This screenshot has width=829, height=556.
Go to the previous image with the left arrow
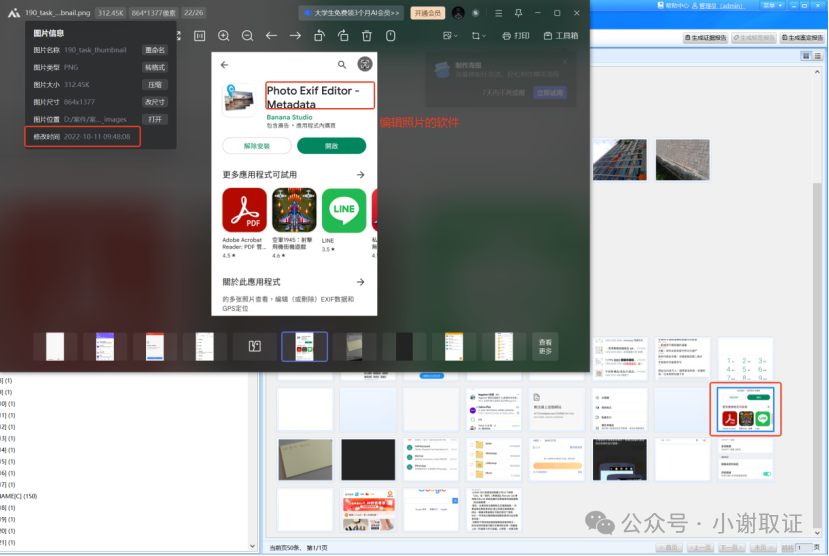coord(271,36)
